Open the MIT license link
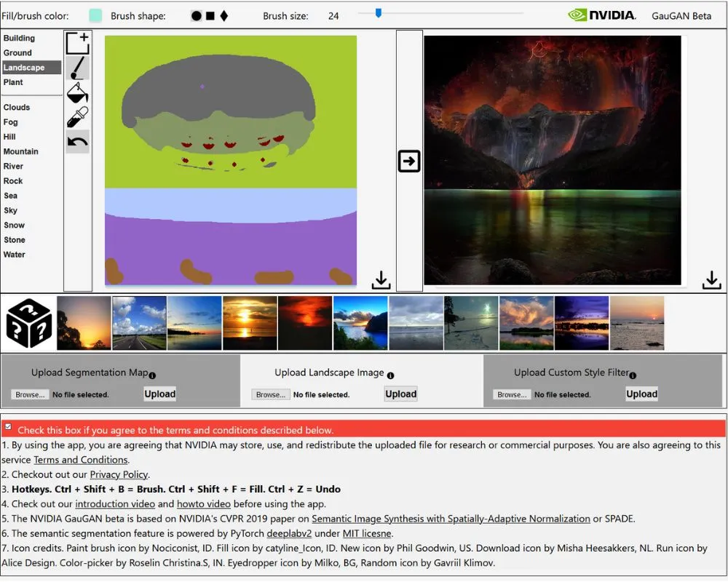The height and width of the screenshot is (582, 728). pos(367,534)
